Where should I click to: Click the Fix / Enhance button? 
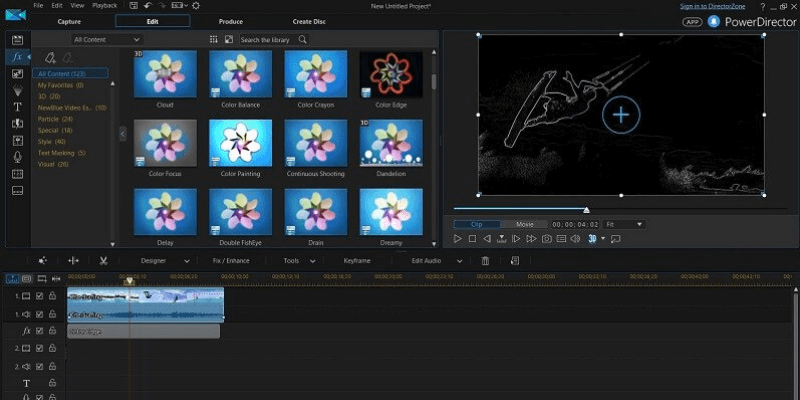point(231,260)
